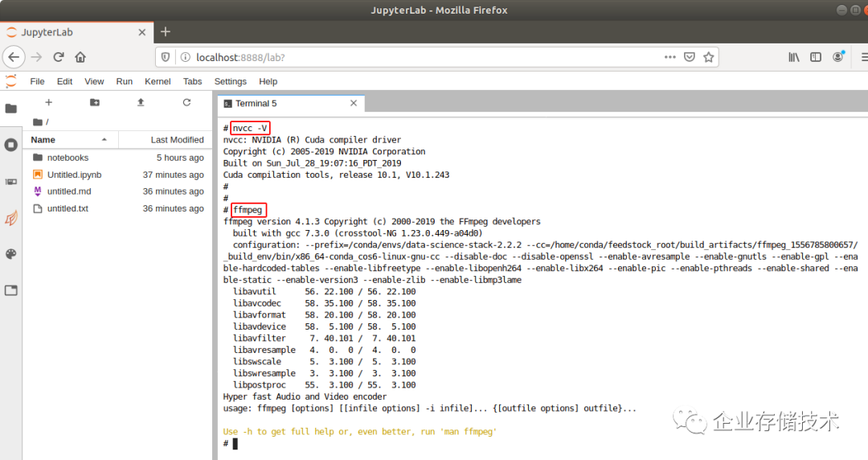This screenshot has height=460, width=868.
Task: Open the View menu
Action: [94, 81]
